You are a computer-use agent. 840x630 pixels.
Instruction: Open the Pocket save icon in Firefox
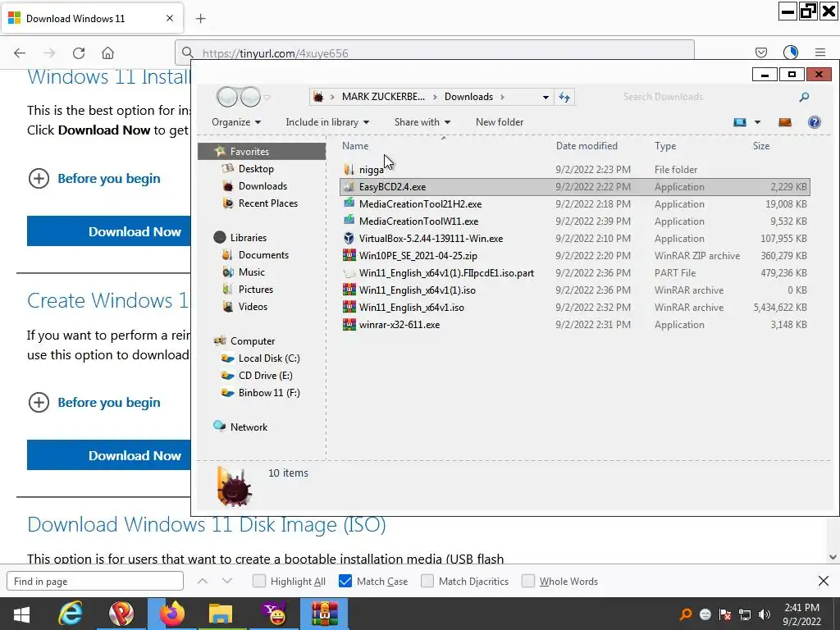(760, 52)
